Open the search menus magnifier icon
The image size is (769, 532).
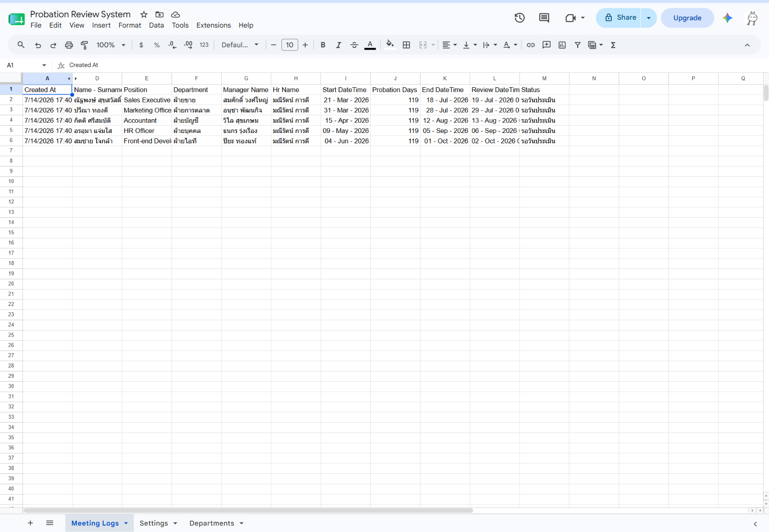[21, 45]
